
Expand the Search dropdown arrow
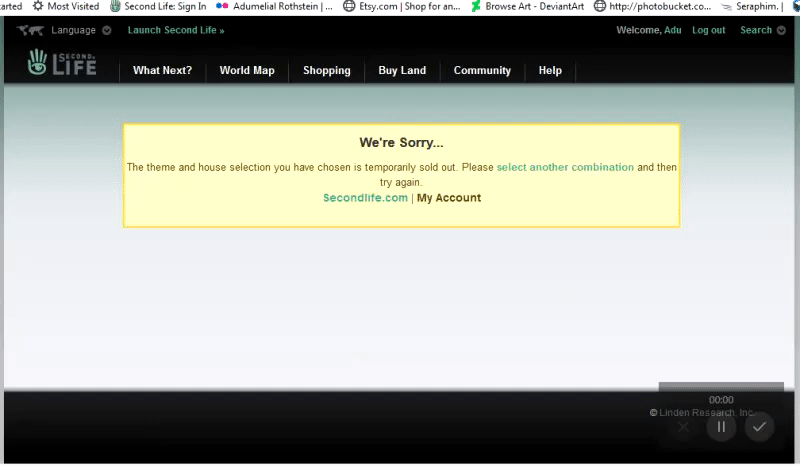point(781,30)
